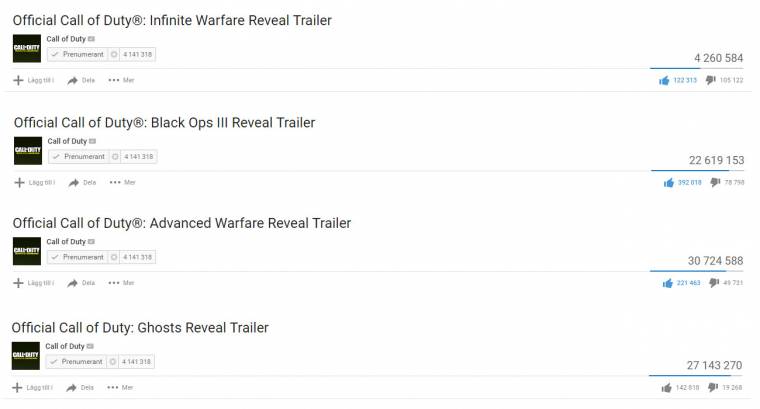Expand the Mer menu under Infinite Warfare
The image size is (760, 409).
(x=121, y=80)
